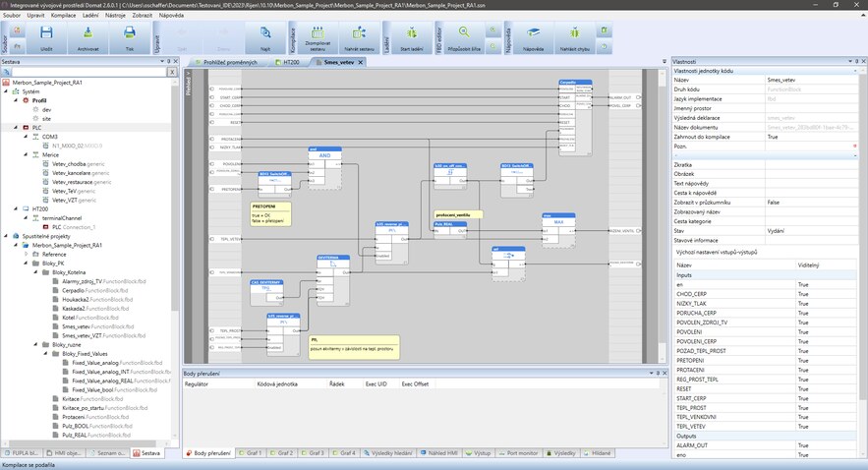The width and height of the screenshot is (868, 470).
Task: Open the Nápověda help book icon
Action: click(x=535, y=36)
